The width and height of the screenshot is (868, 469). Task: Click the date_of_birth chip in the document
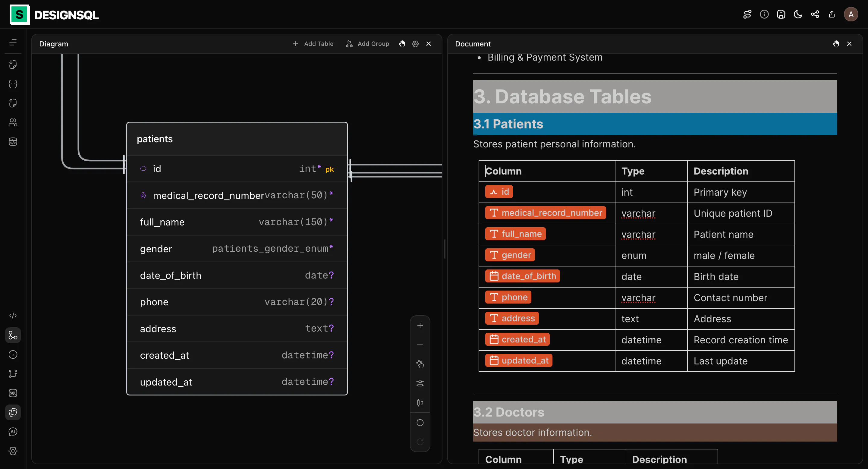522,276
